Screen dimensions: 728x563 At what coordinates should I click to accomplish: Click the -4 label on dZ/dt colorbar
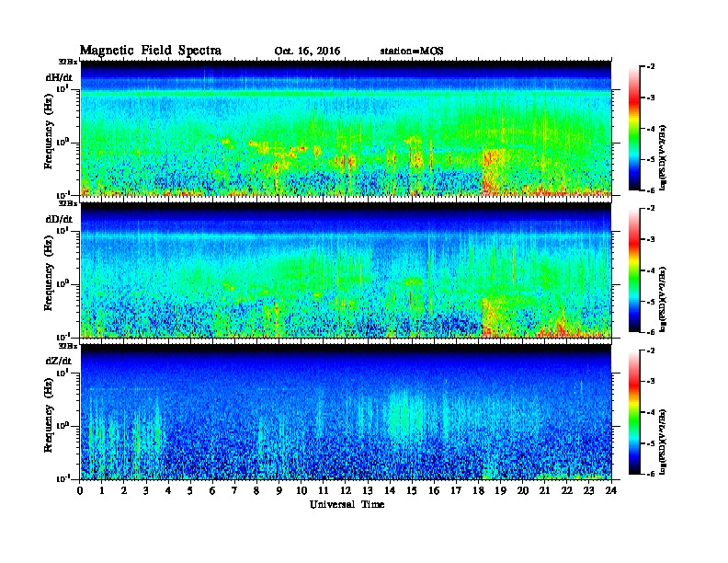pyautogui.click(x=651, y=412)
